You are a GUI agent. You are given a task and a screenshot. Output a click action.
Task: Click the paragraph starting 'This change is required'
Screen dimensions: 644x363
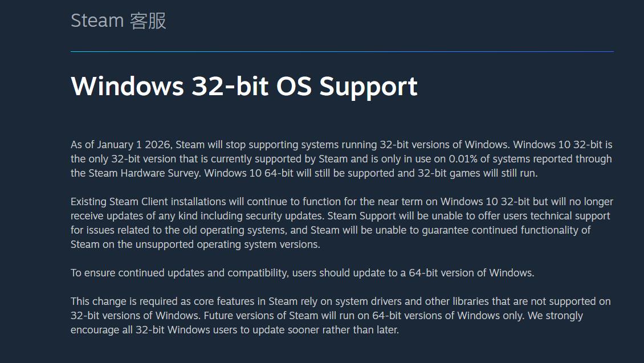pos(341,315)
